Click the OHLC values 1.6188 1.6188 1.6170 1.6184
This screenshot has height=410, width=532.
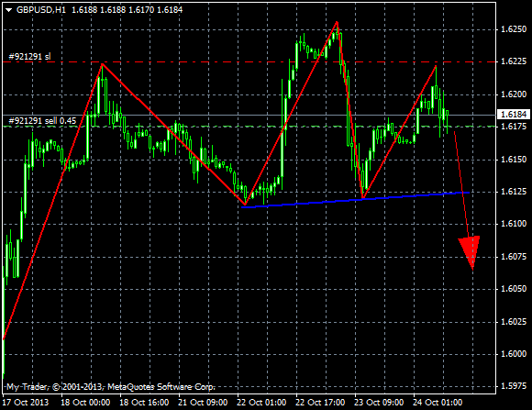(x=127, y=10)
